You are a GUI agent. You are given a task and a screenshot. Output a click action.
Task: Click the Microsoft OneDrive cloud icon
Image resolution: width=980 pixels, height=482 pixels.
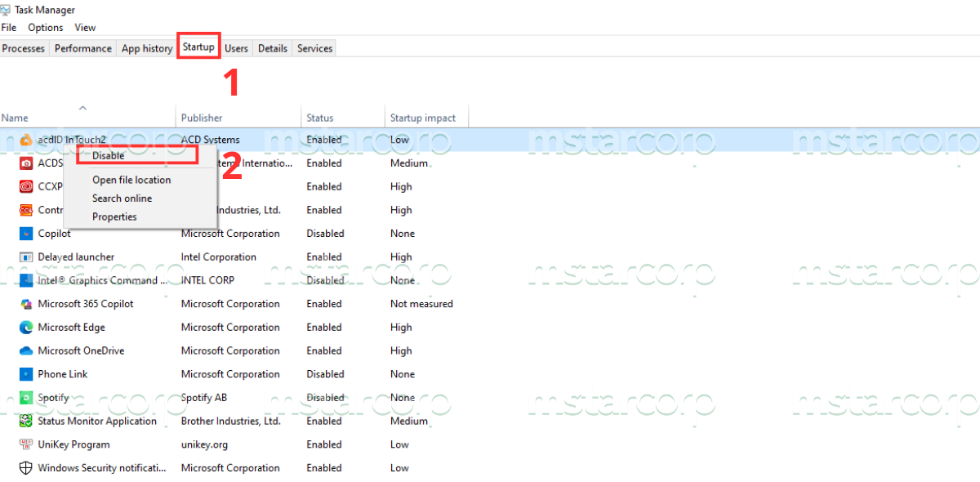[x=25, y=351]
